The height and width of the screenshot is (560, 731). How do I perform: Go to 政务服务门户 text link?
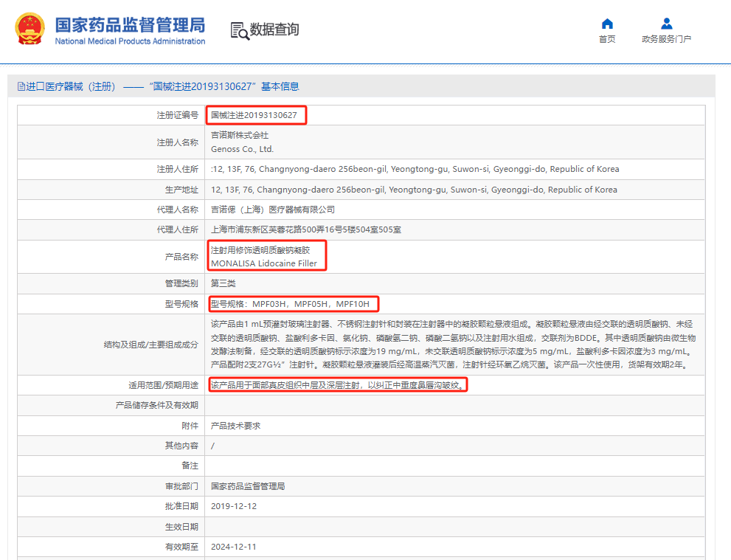tap(667, 39)
